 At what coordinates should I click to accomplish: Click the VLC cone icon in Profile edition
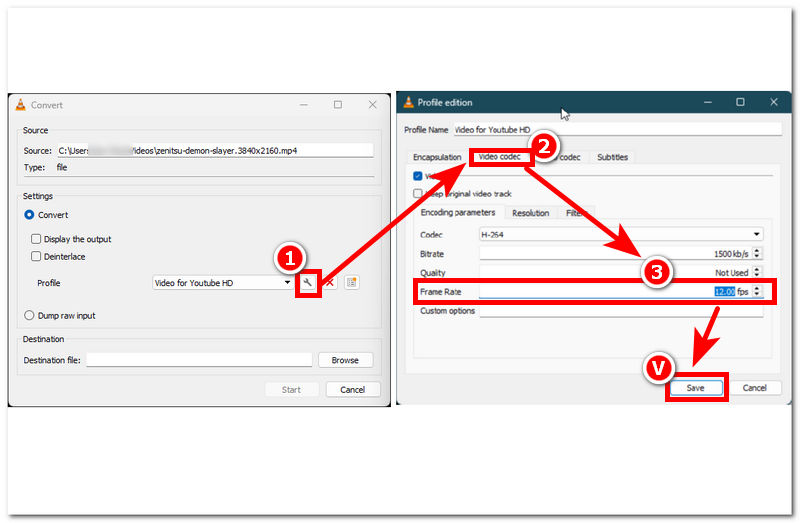408,102
